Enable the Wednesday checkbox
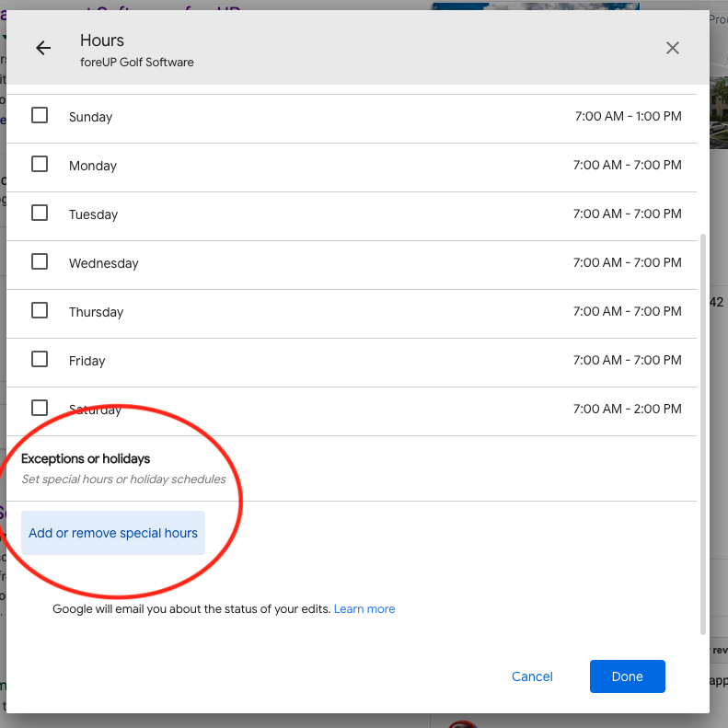728x728 pixels. [40, 261]
